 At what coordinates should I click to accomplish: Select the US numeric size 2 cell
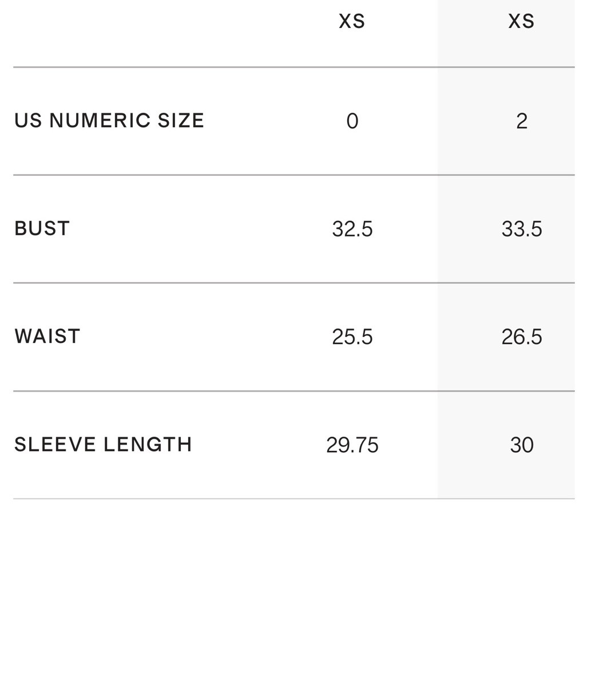point(522,121)
